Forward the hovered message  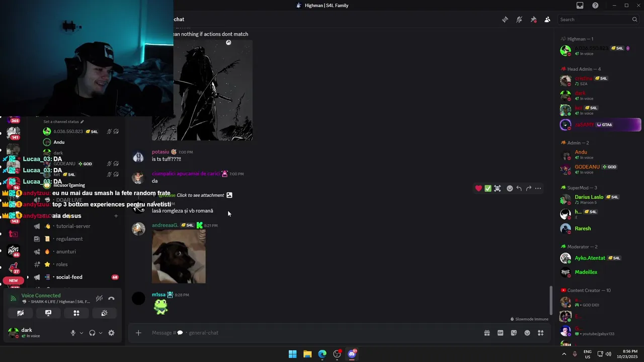point(529,189)
